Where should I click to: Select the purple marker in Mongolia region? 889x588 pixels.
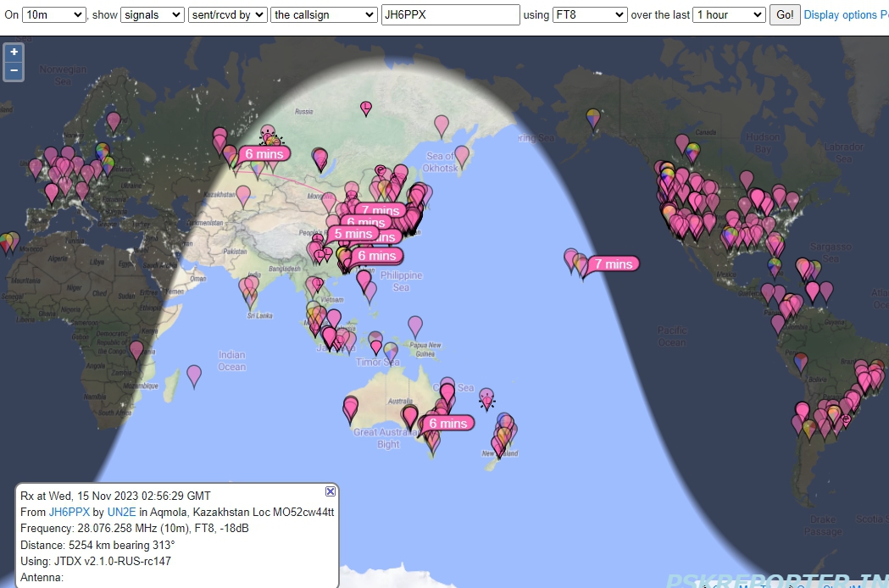pos(319,160)
